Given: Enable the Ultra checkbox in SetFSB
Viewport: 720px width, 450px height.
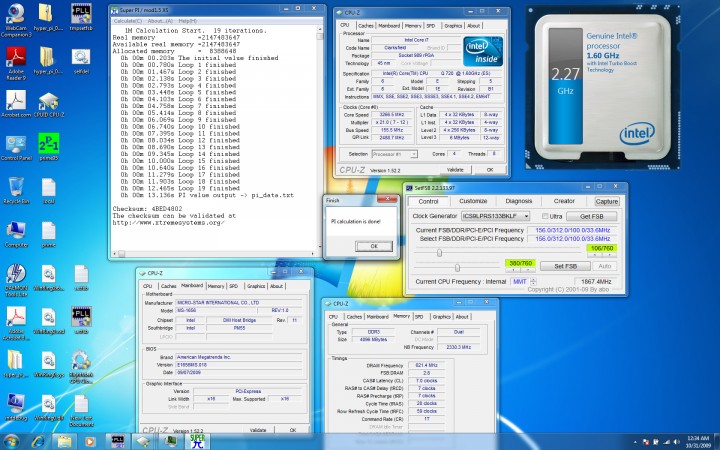Looking at the screenshot, I should click(x=545, y=215).
